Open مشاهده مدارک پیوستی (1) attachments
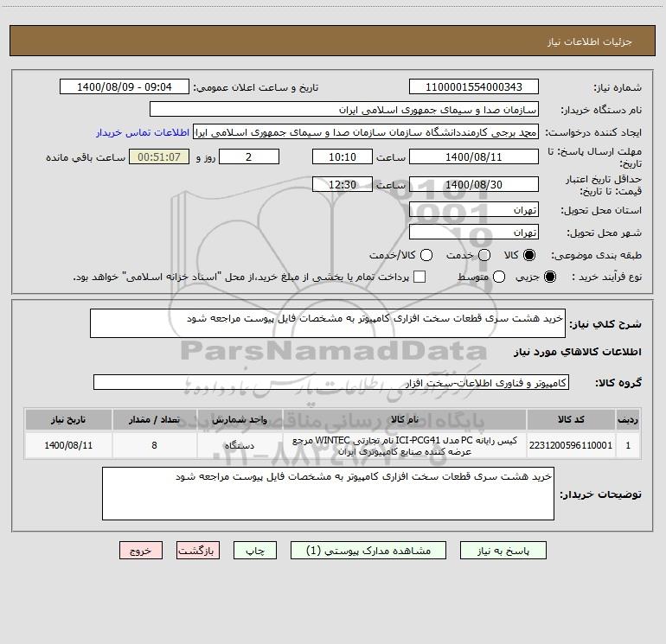The width and height of the screenshot is (666, 644). 368,551
